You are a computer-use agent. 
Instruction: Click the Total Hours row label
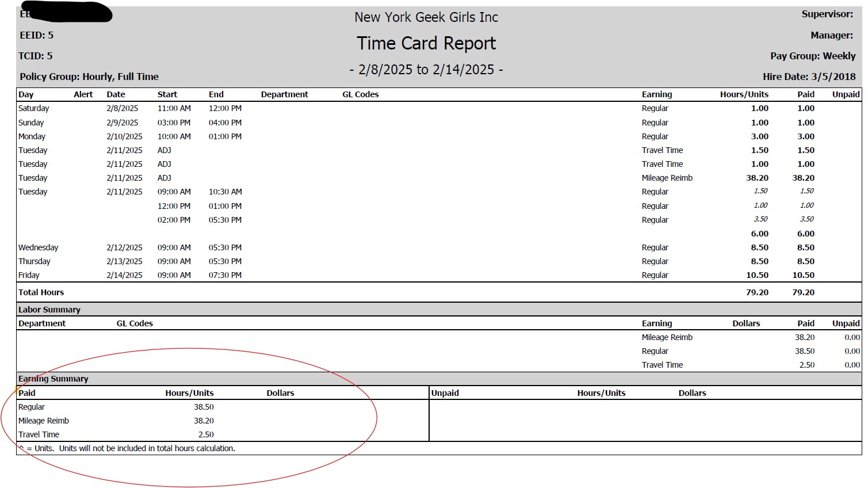(41, 292)
